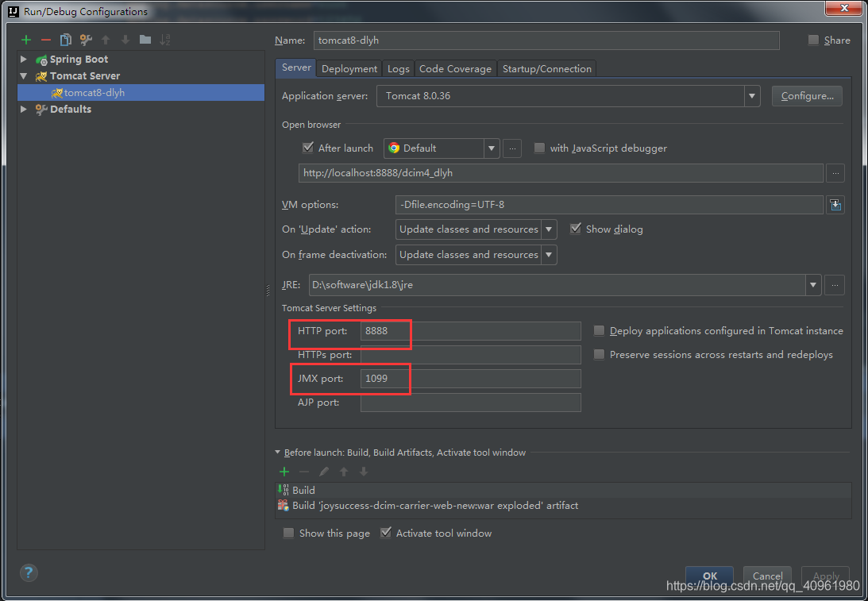Open On frame deactivation dropdown
Viewport: 868px width, 601px height.
point(549,255)
